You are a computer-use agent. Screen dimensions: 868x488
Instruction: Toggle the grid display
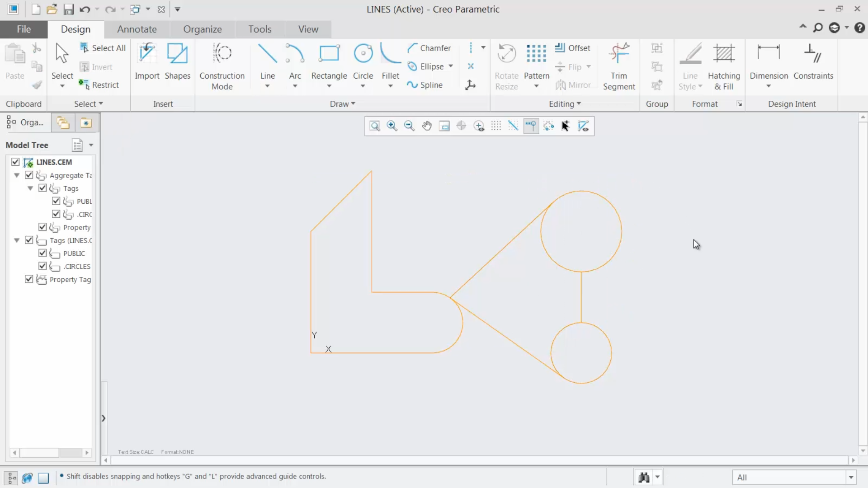point(496,126)
